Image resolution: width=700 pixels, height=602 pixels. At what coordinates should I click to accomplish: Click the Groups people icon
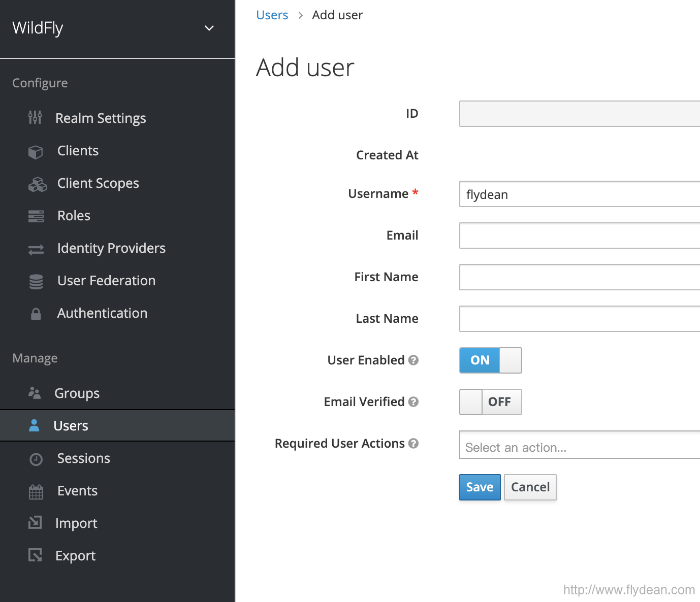point(35,393)
